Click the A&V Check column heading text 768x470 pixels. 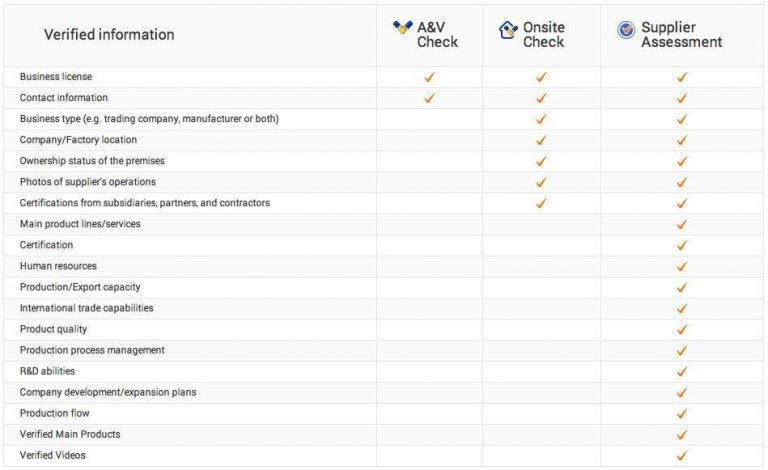point(437,35)
